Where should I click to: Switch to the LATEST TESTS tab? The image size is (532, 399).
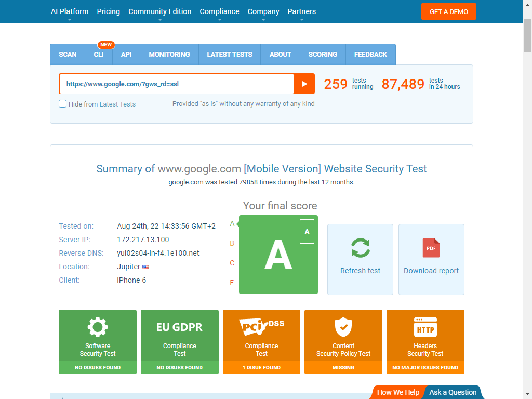pyautogui.click(x=230, y=54)
